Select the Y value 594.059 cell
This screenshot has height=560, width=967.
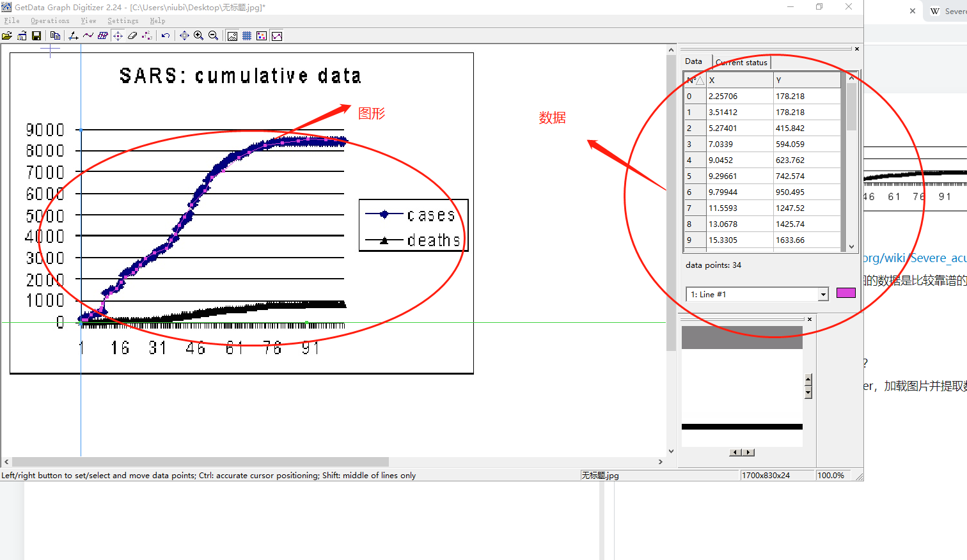pos(807,144)
